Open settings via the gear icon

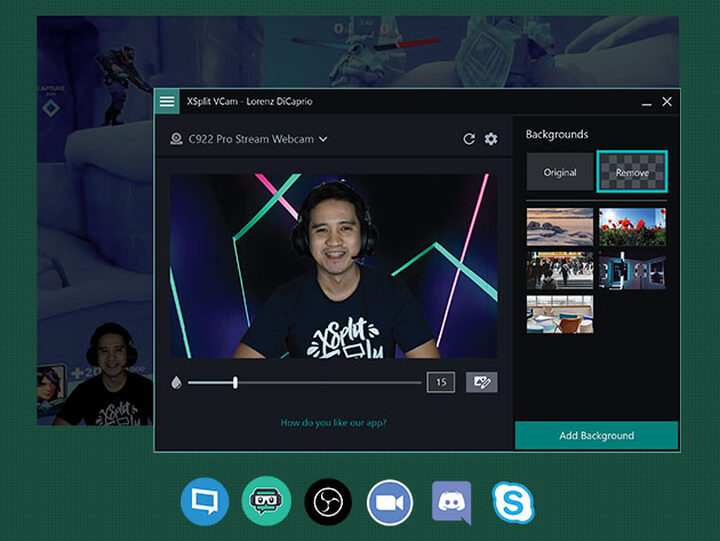(491, 139)
